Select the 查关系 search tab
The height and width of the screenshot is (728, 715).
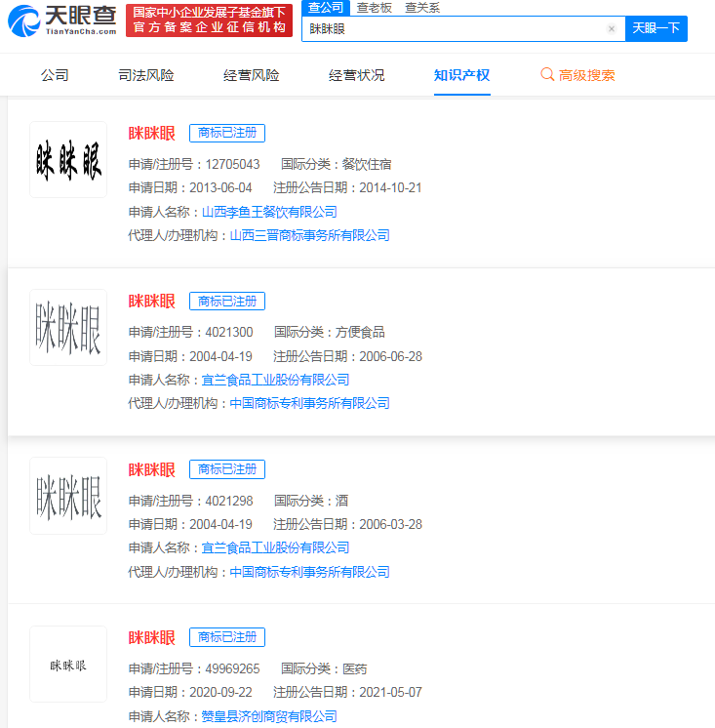click(x=422, y=8)
